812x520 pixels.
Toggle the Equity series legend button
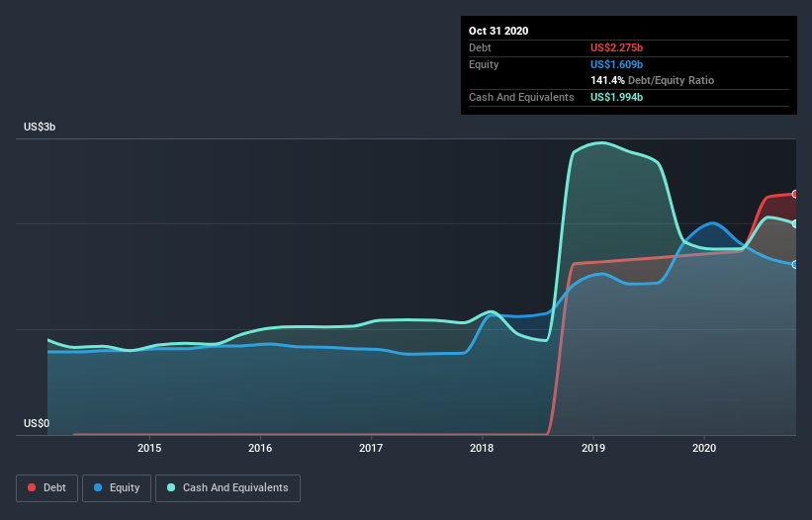click(x=117, y=488)
